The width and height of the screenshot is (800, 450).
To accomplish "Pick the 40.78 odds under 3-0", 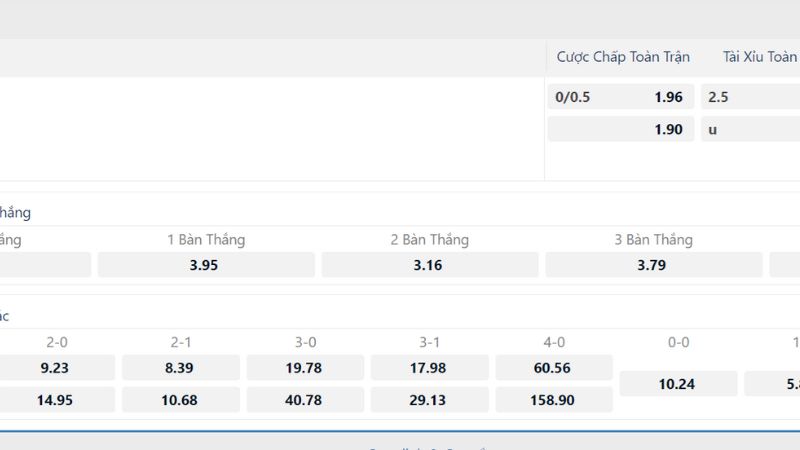I will [305, 400].
